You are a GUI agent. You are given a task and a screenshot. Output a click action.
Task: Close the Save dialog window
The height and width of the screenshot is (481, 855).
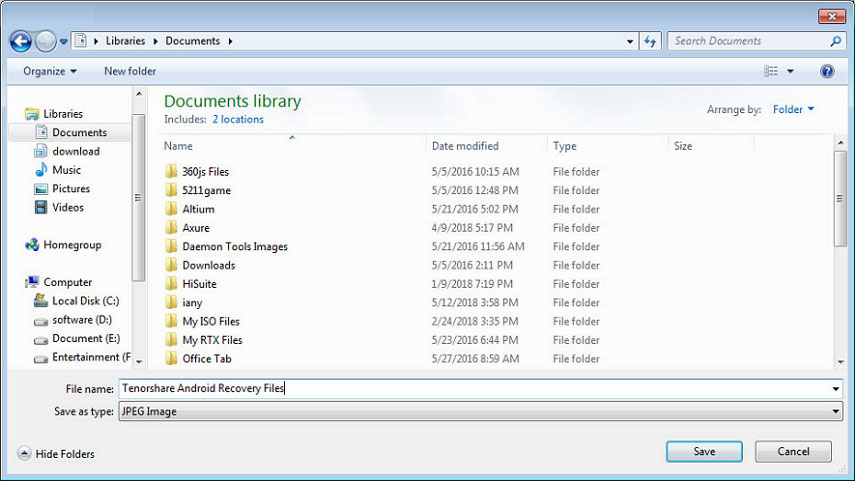(832, 16)
